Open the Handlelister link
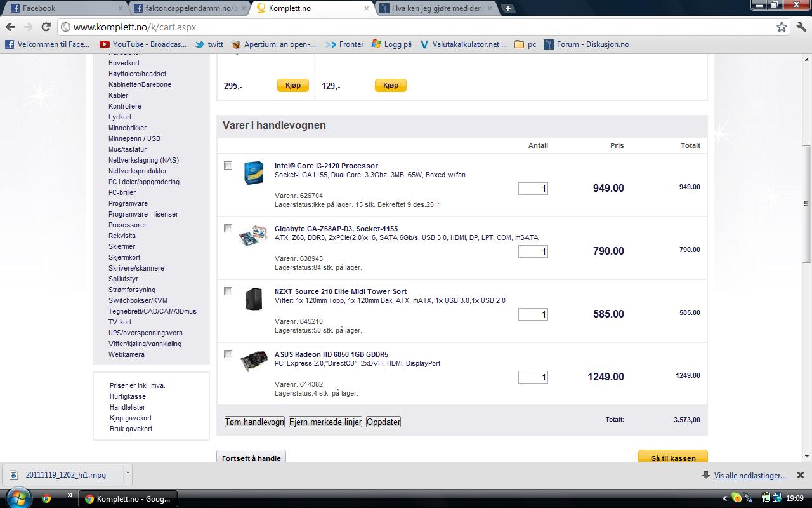The height and width of the screenshot is (508, 812). click(128, 407)
